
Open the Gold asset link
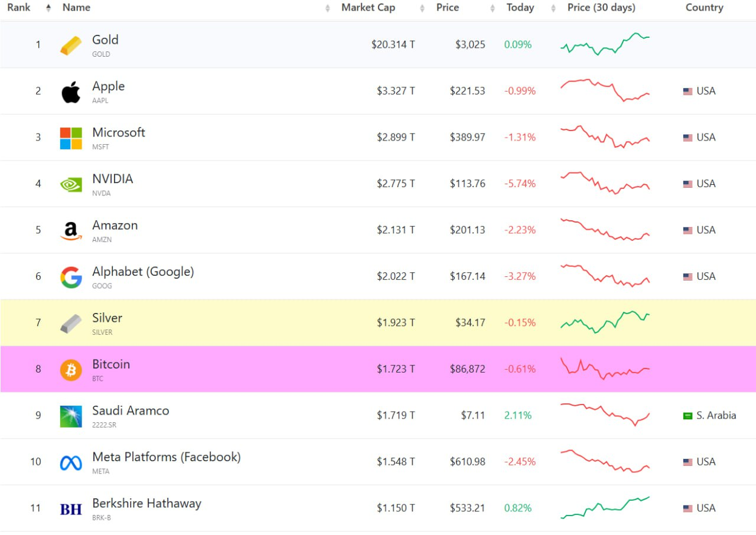(105, 40)
